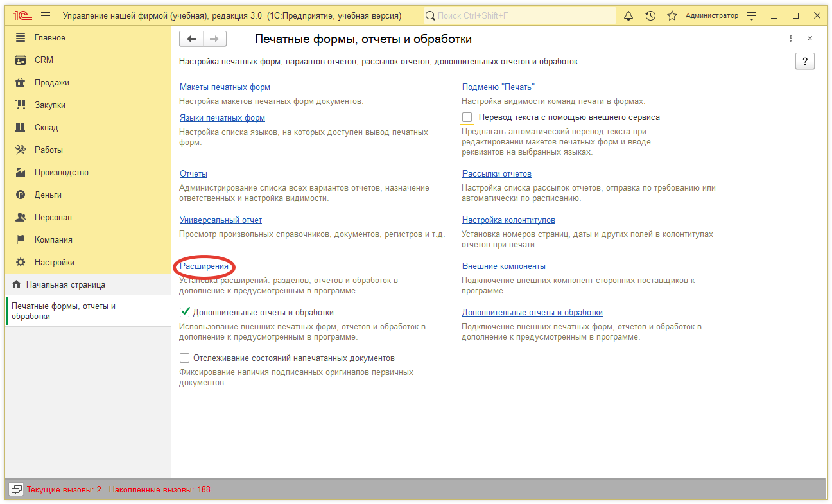Click the help question mark button

[x=804, y=61]
